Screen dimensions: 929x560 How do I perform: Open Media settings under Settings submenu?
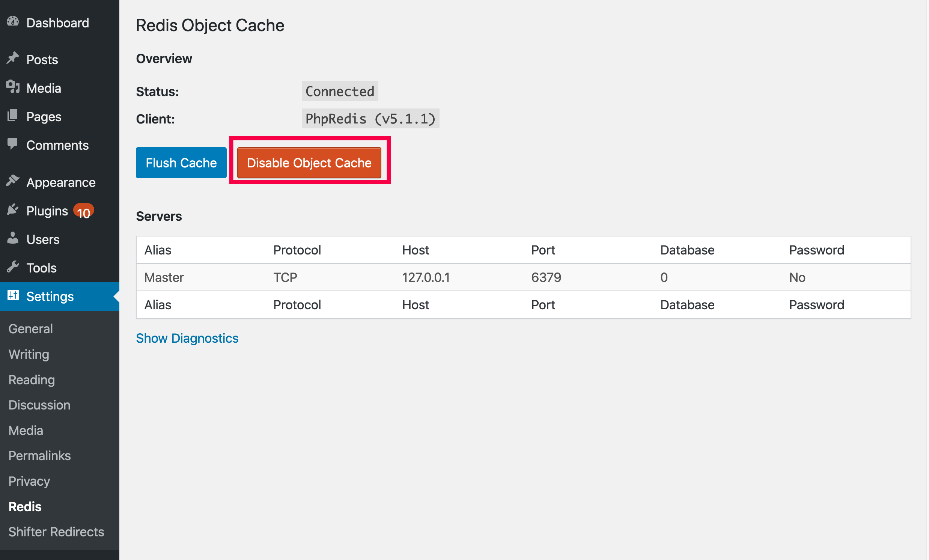[x=26, y=430]
